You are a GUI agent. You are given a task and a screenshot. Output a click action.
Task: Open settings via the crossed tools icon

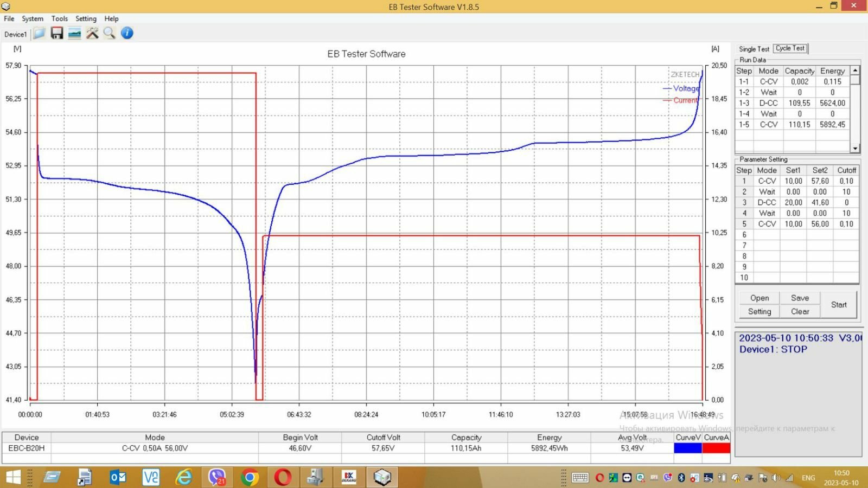click(92, 34)
